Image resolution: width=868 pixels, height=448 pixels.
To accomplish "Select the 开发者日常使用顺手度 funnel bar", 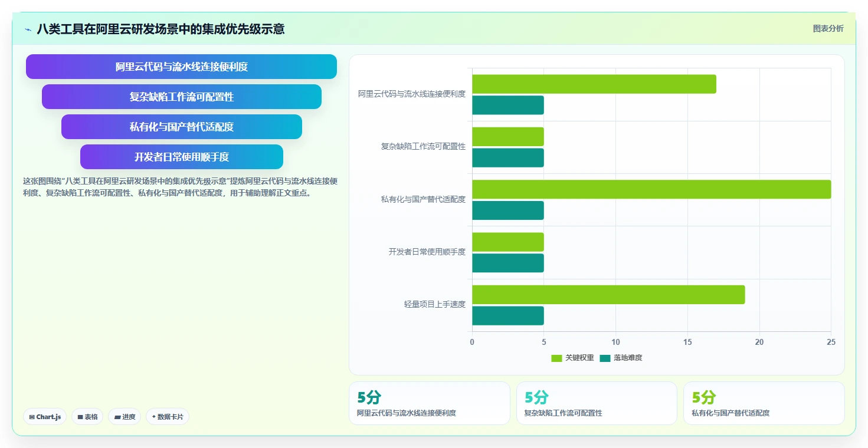I will coord(182,157).
